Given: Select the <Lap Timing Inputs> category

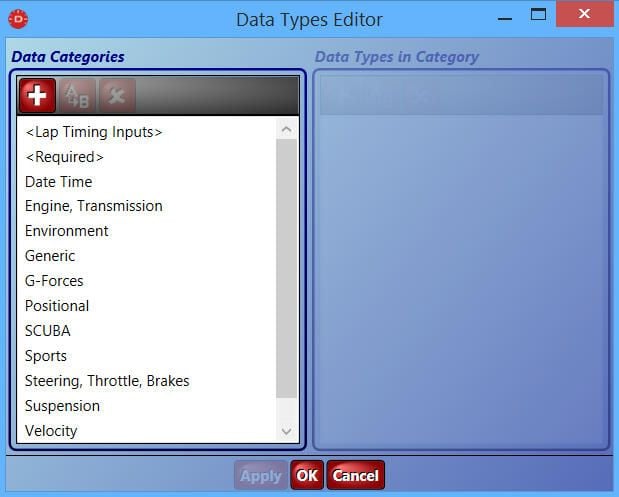Looking at the screenshot, I should [147, 132].
